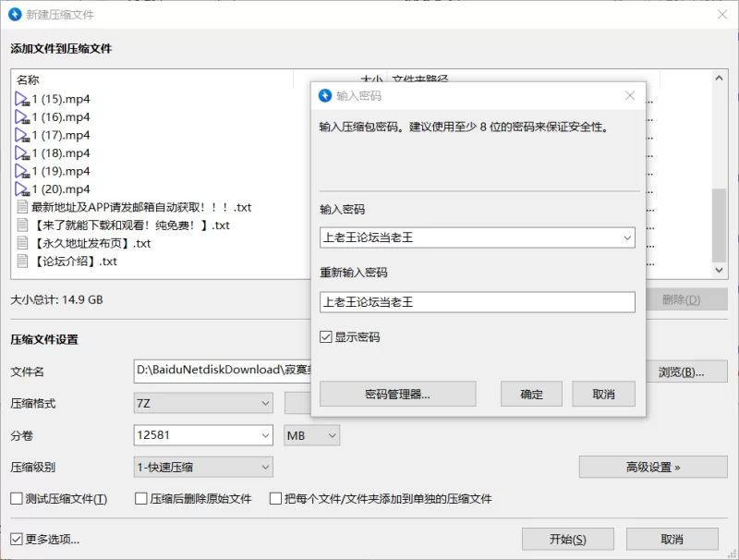The width and height of the screenshot is (739, 560).
Task: Select file 1 (18).mp4 in list
Action: point(61,153)
